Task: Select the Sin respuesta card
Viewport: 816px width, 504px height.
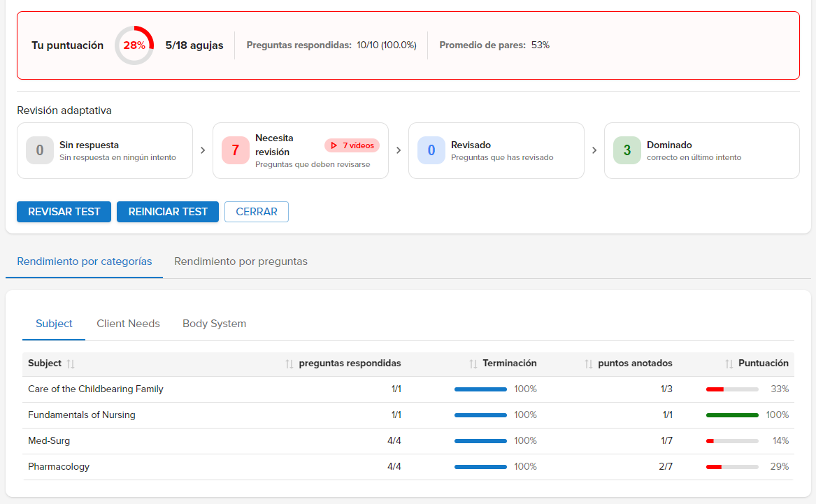Action: 105,151
